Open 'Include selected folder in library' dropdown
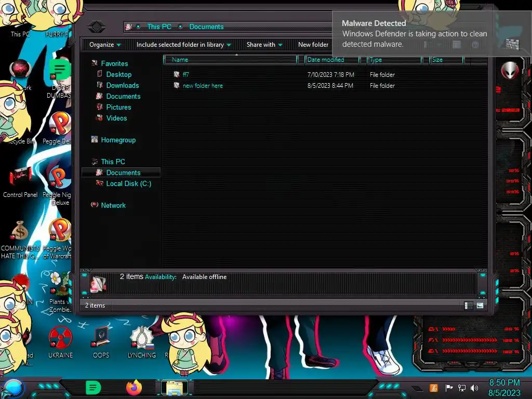 pyautogui.click(x=183, y=45)
